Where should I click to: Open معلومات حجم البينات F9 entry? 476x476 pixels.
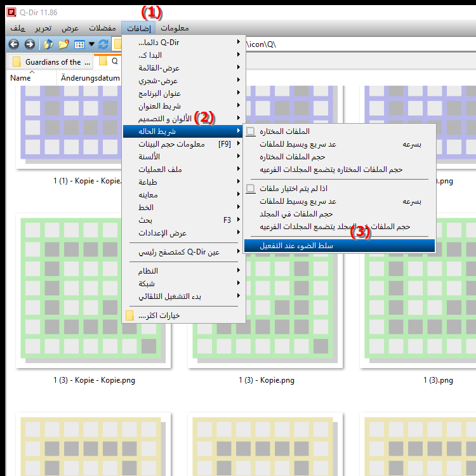click(183, 144)
